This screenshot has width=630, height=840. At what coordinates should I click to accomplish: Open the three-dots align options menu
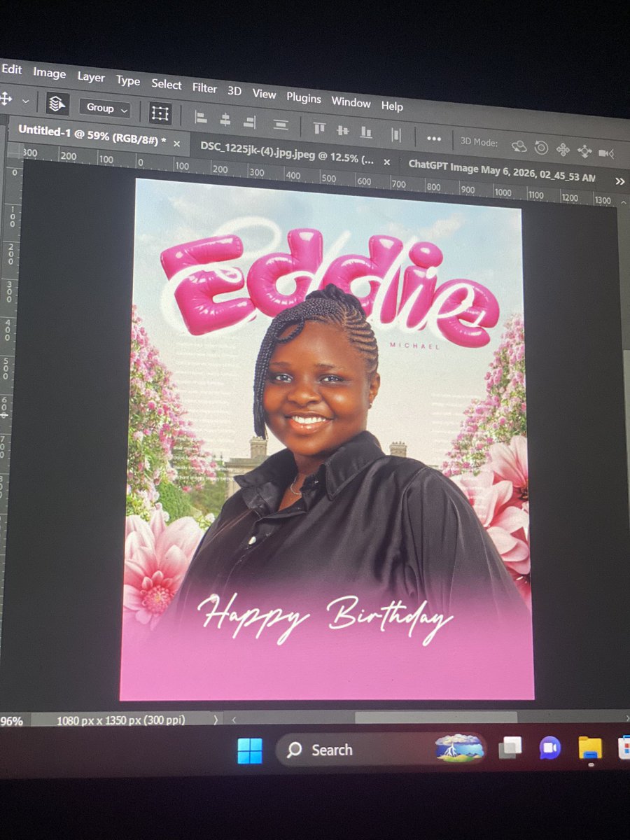[x=434, y=139]
